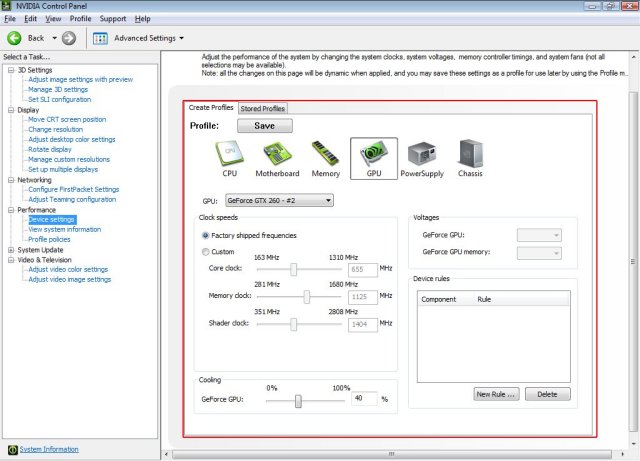Open the System Information link
This screenshot has width=640, height=461.
coord(49,449)
